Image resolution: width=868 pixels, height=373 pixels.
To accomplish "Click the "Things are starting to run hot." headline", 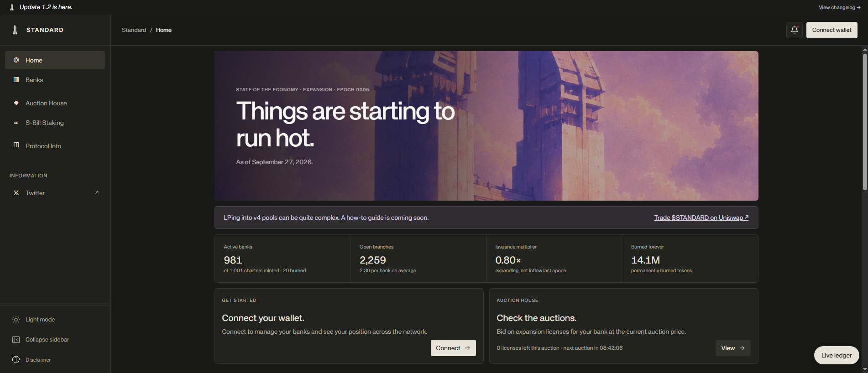I will (x=345, y=124).
